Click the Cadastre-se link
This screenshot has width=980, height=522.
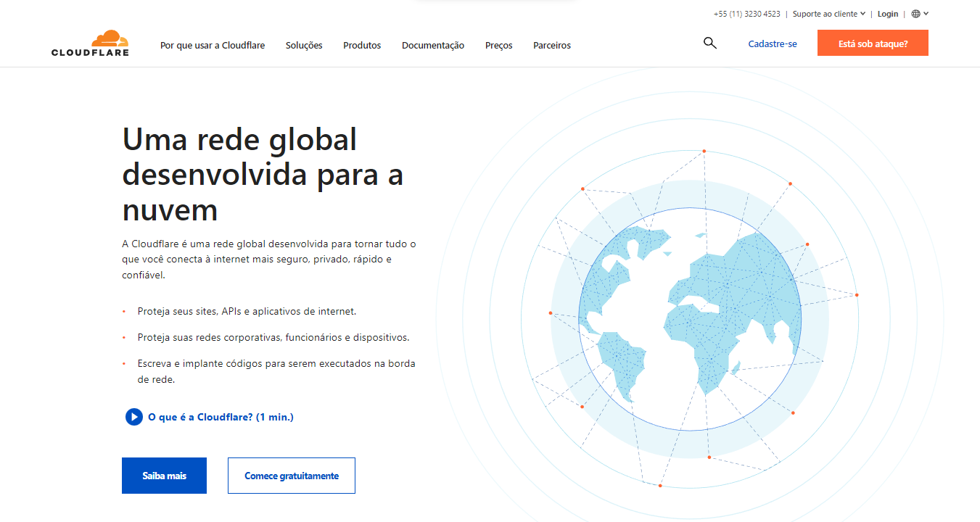click(772, 43)
